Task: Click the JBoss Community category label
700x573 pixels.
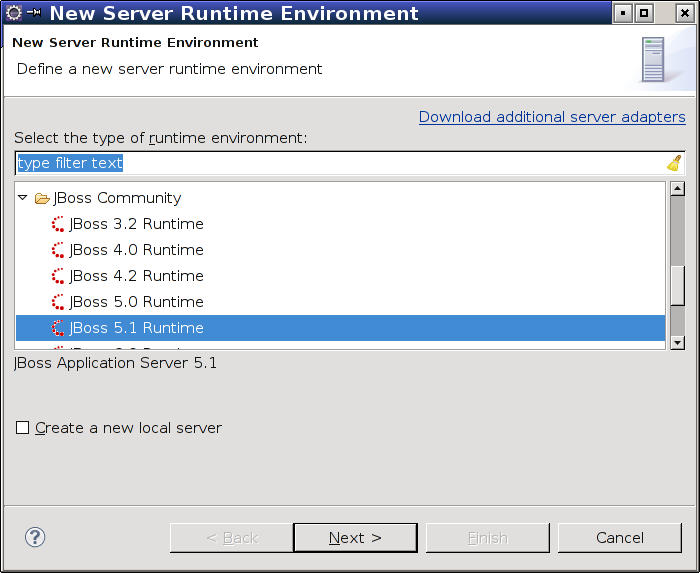Action: (117, 198)
